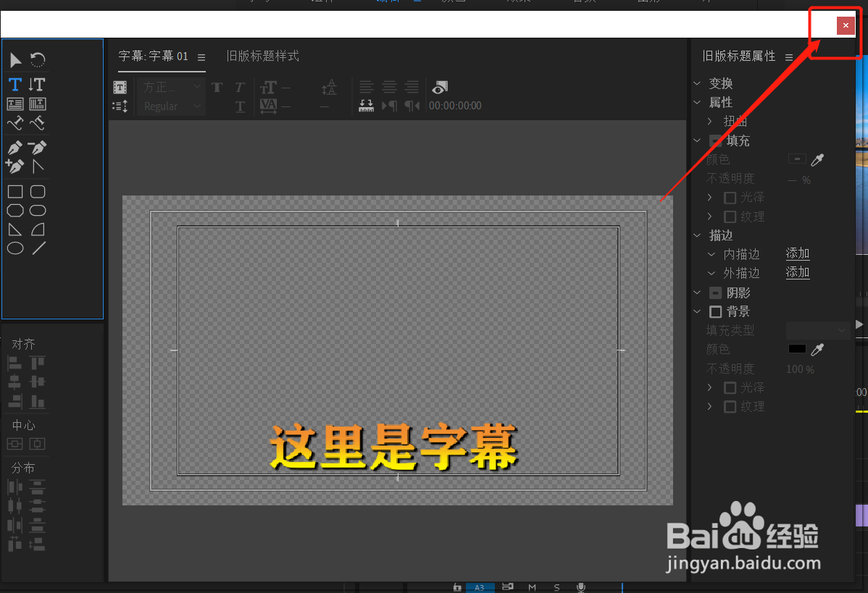Expand the 扭曲 section
The image size is (868, 593).
710,121
